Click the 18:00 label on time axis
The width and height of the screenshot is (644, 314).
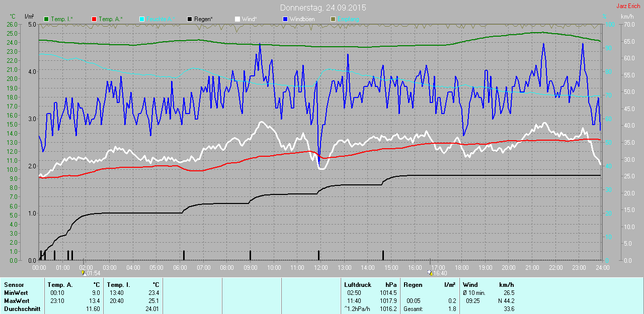461,267
